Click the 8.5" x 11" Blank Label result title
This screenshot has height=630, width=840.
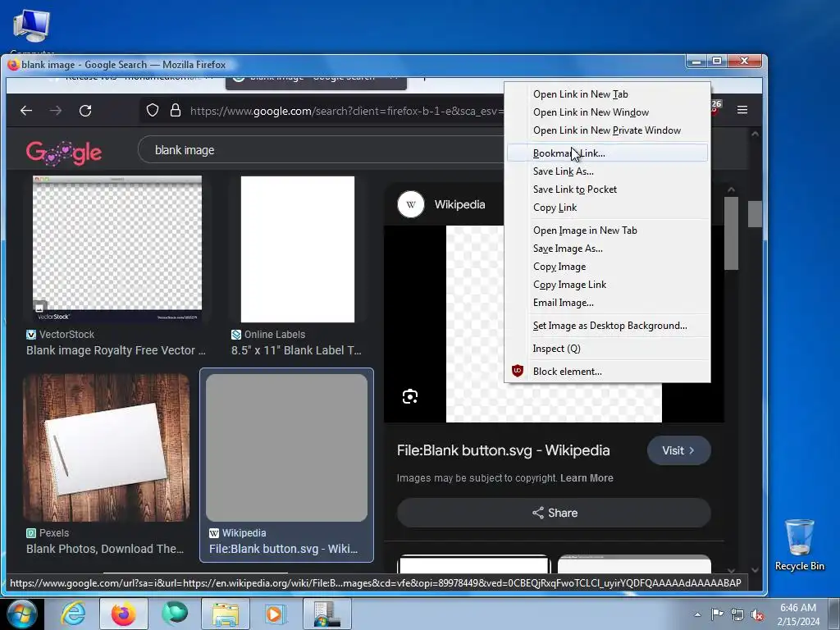296,350
